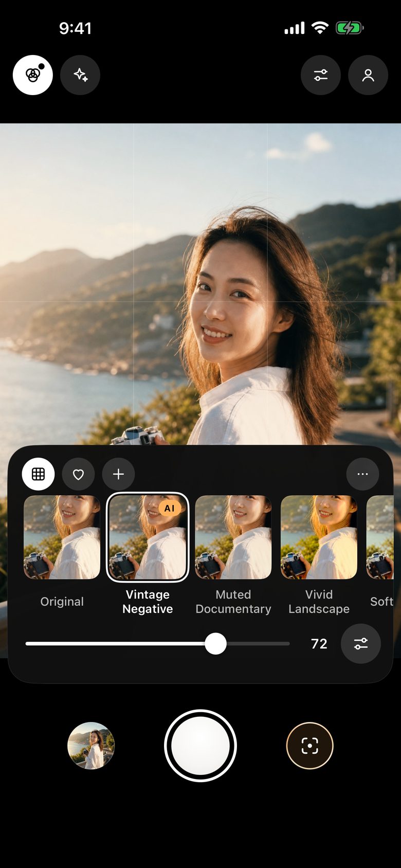Tap the battery charging indicator

[x=350, y=28]
